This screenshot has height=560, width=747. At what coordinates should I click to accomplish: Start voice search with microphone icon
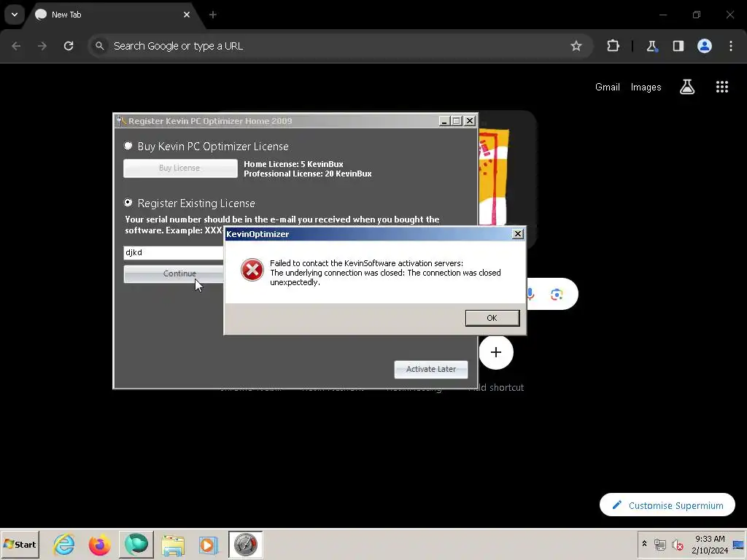tap(530, 295)
